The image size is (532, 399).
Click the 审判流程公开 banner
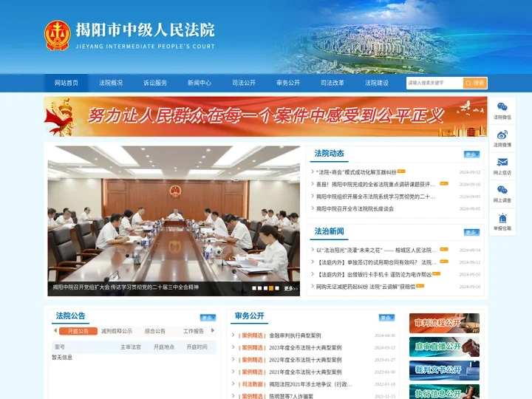click(x=445, y=323)
